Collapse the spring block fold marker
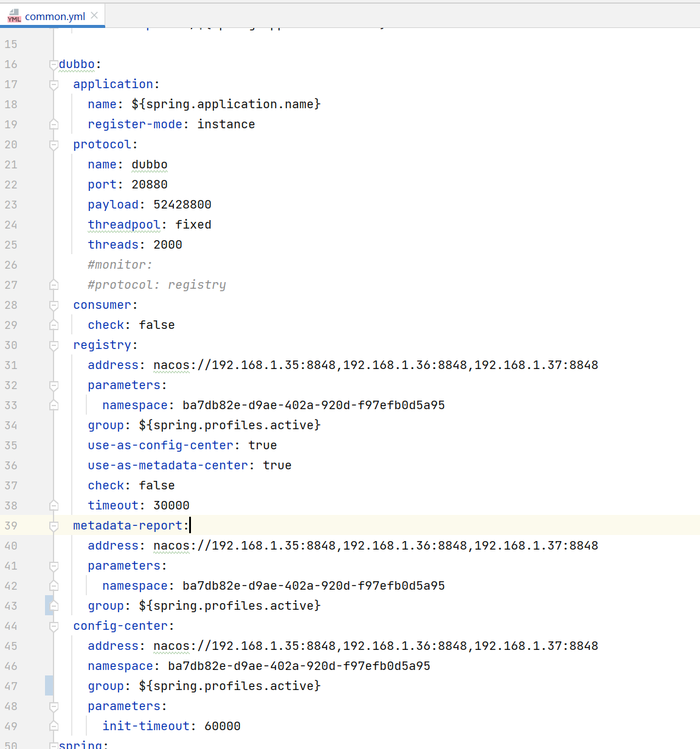700x749 pixels. click(x=54, y=745)
